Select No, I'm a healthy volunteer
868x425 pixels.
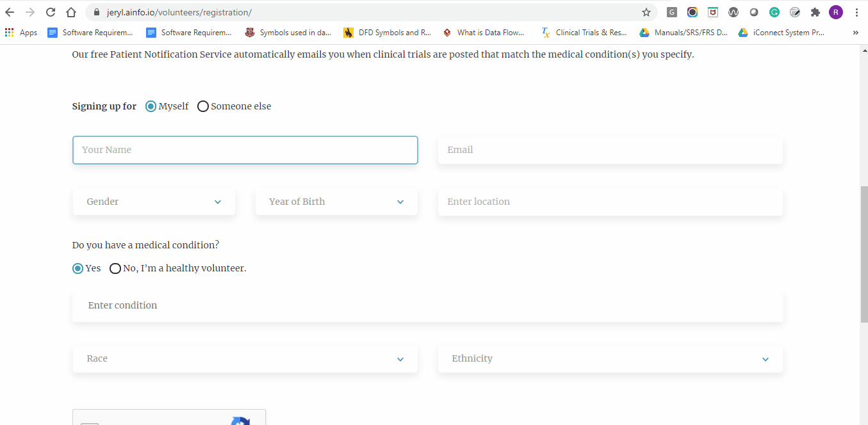tap(115, 268)
